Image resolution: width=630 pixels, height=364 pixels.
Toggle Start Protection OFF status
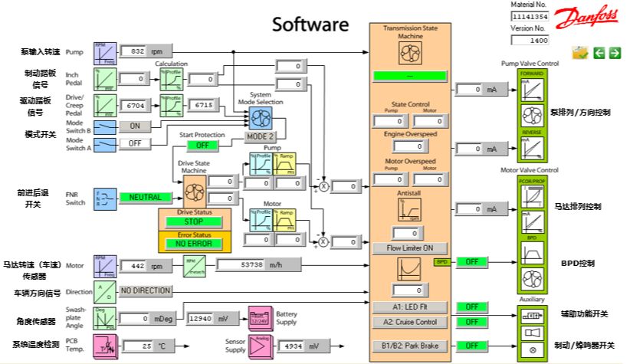tap(202, 145)
